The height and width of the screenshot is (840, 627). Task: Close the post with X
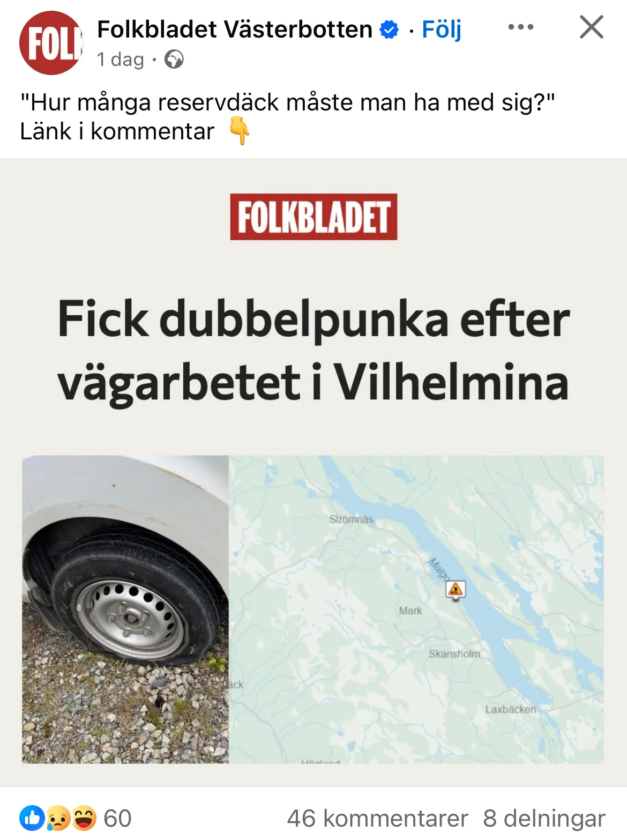pos(592,27)
